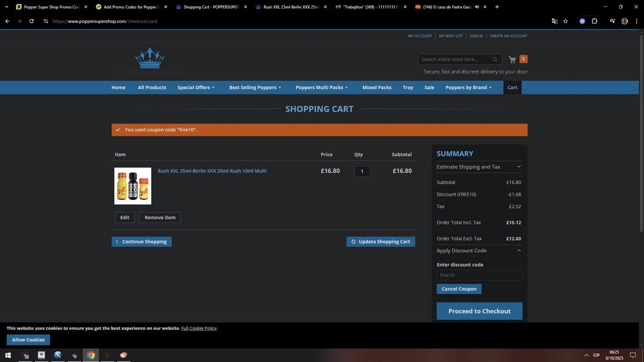Go back with browser back arrow

click(x=7, y=21)
